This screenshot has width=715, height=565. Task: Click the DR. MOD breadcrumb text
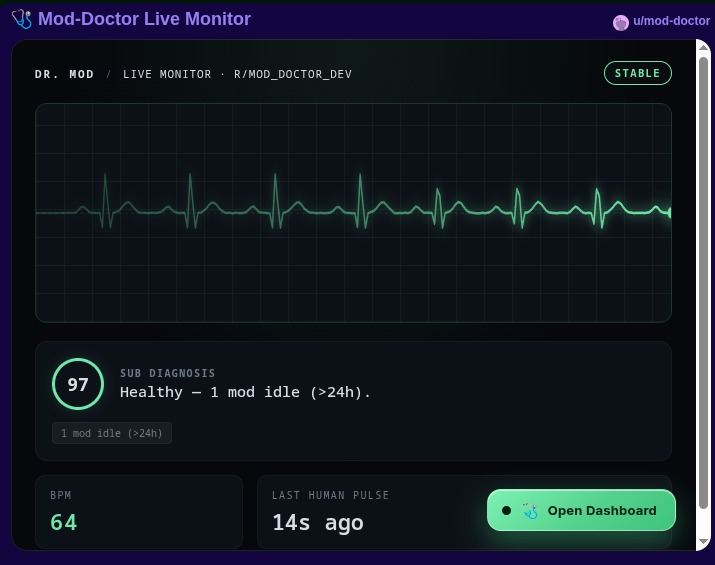pyautogui.click(x=64, y=74)
